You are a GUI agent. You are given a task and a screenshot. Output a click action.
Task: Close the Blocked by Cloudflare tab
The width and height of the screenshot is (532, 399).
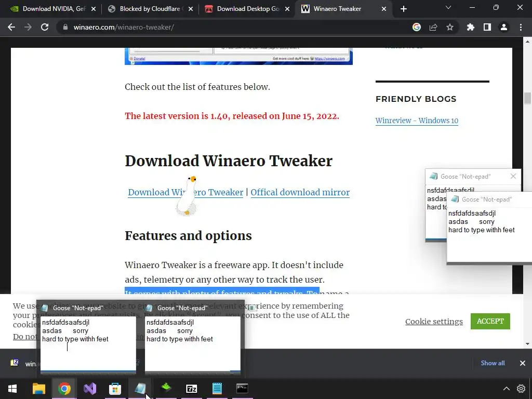(x=191, y=9)
